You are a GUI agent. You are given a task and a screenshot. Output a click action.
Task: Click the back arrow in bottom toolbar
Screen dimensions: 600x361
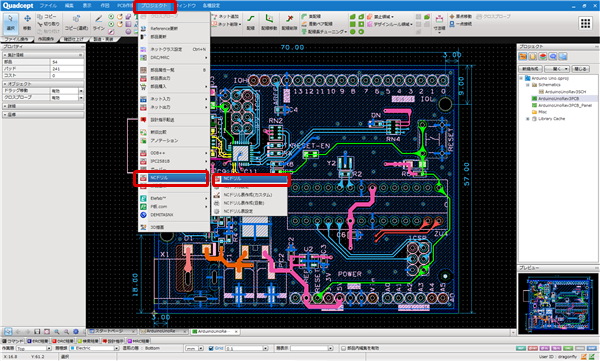tap(18, 332)
